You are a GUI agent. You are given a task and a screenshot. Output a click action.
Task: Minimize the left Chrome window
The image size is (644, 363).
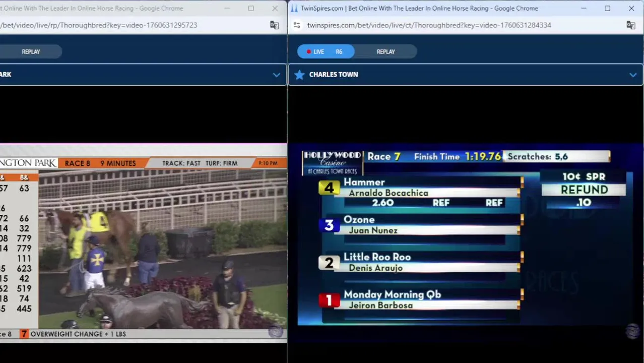[227, 8]
